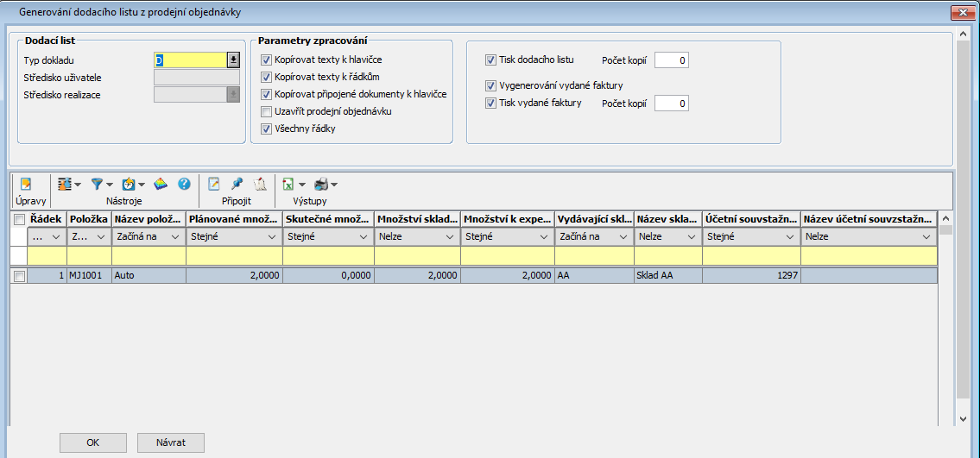Click the Excel export icon
This screenshot has width=980, height=458.
(x=288, y=184)
